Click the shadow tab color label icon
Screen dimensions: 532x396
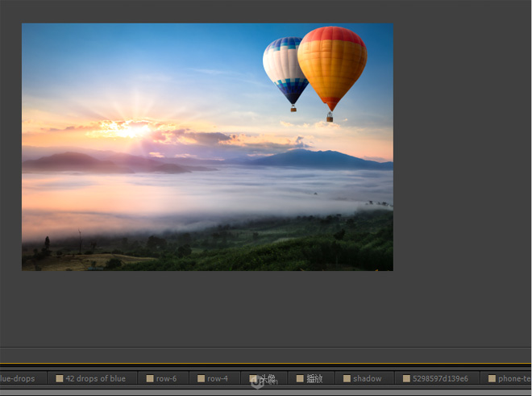(347, 378)
